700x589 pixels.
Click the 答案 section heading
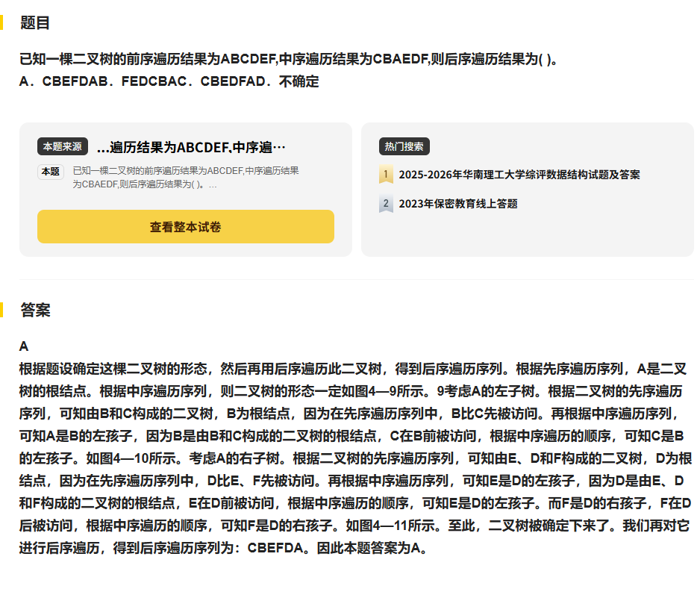pos(35,310)
